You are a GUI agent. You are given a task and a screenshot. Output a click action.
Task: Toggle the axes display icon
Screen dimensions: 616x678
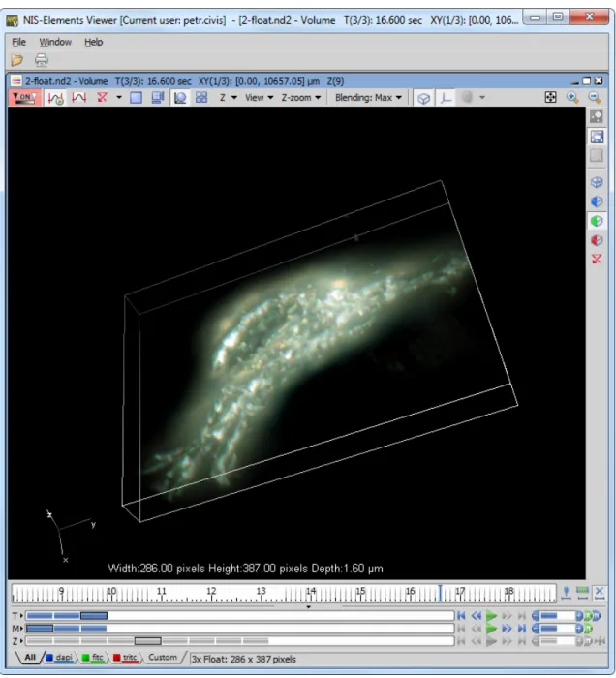446,98
